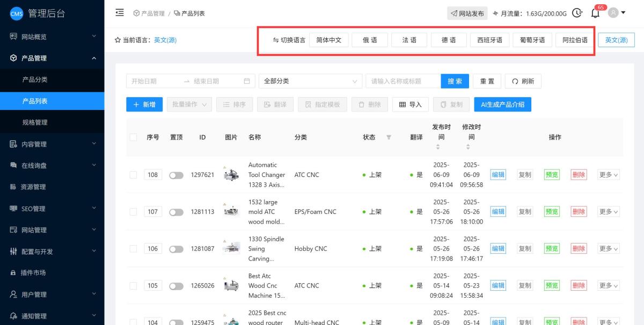Toggle the 置顶 switch for product 108
This screenshot has height=325, width=644.
[176, 175]
